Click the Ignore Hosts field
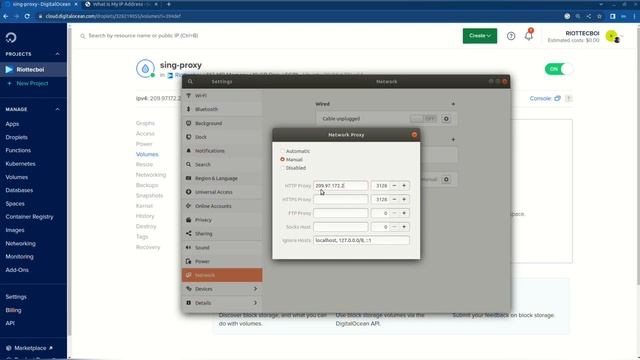The height and width of the screenshot is (360, 640). (x=361, y=240)
